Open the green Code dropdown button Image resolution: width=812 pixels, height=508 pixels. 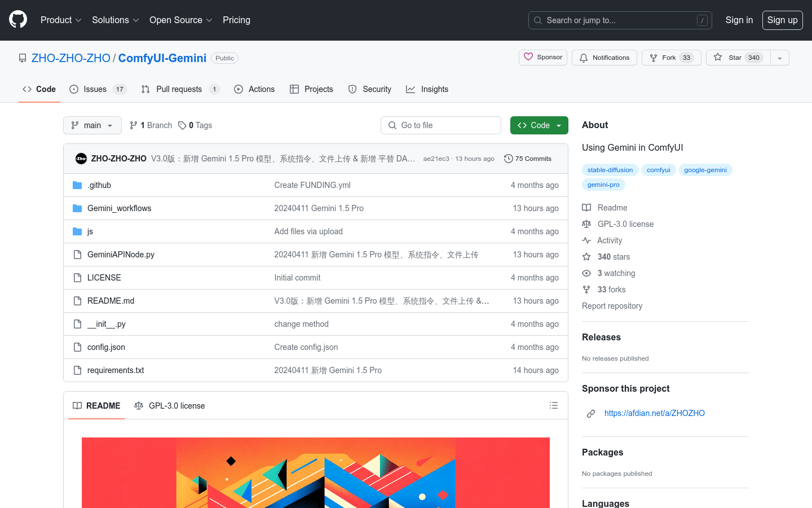pyautogui.click(x=539, y=125)
